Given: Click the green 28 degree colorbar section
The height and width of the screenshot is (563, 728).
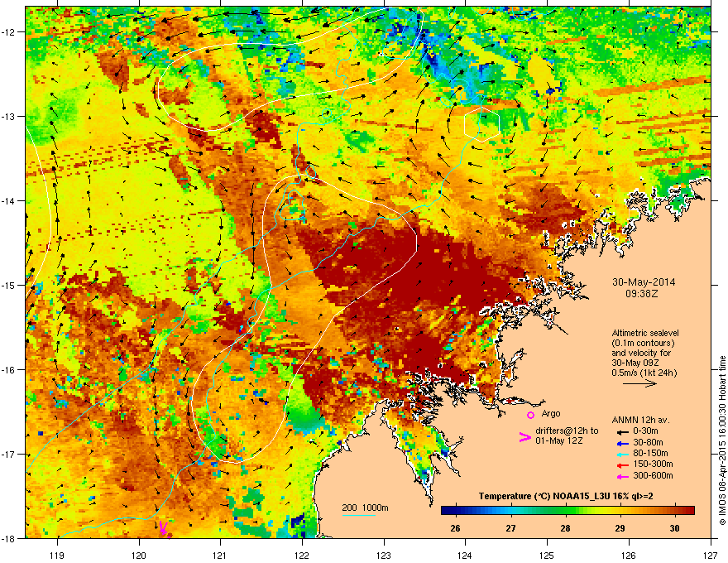Looking at the screenshot, I should (x=565, y=511).
